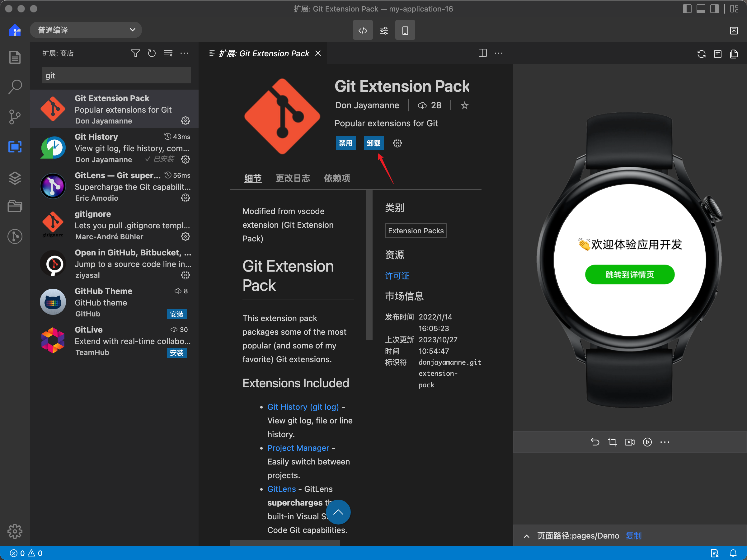Open editor more actions ellipsis
Image resolution: width=747 pixels, height=560 pixels.
point(498,53)
